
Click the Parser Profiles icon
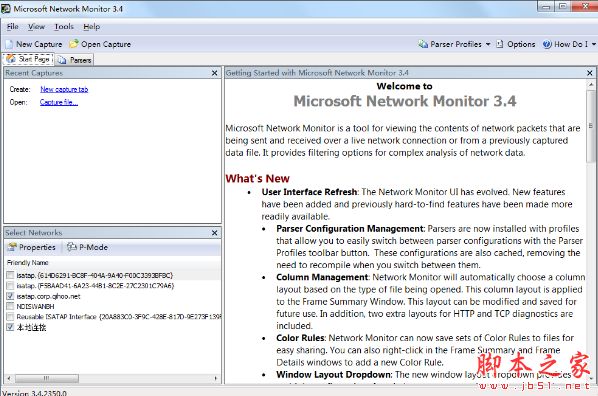tap(423, 44)
